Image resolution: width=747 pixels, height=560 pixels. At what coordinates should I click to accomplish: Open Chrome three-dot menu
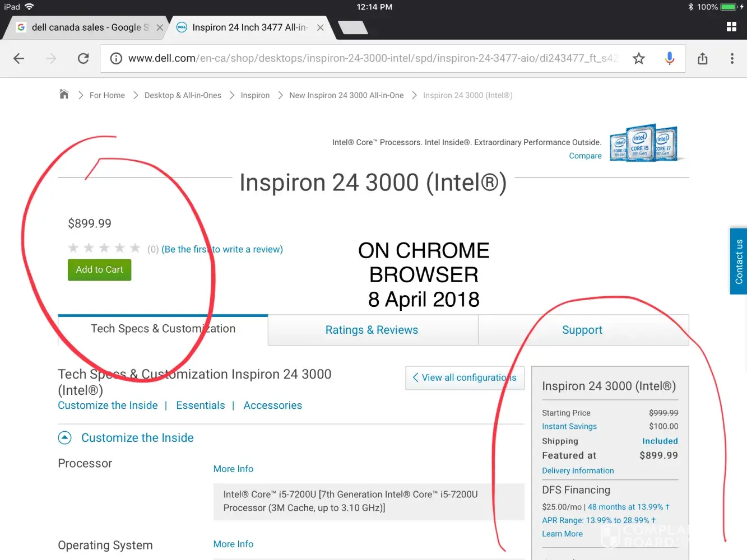click(x=732, y=58)
